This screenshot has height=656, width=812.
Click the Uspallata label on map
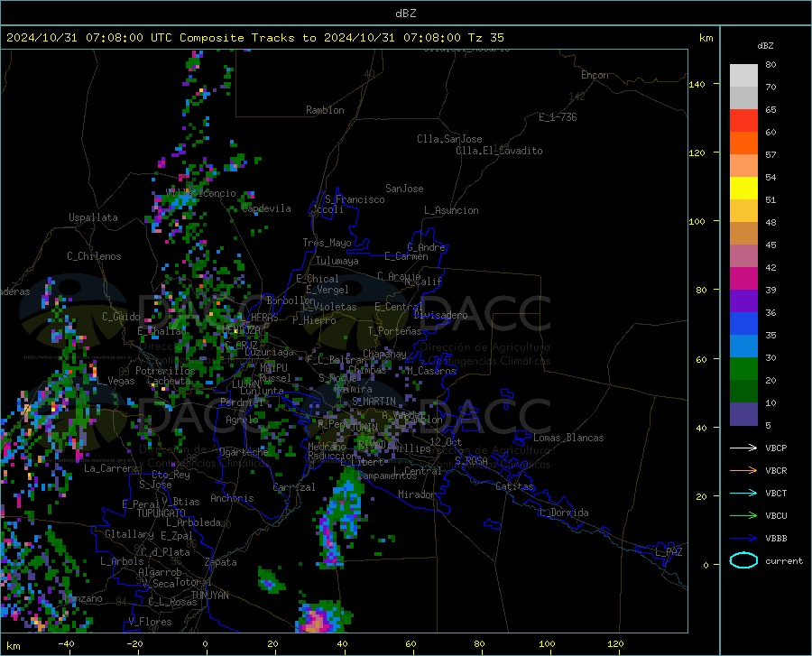click(93, 217)
